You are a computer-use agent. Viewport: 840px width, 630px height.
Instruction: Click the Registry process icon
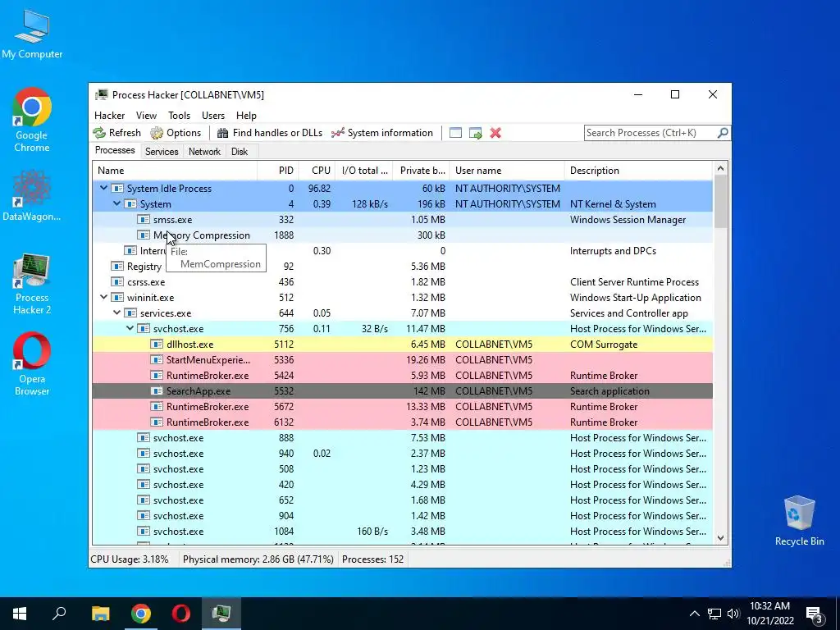116,267
